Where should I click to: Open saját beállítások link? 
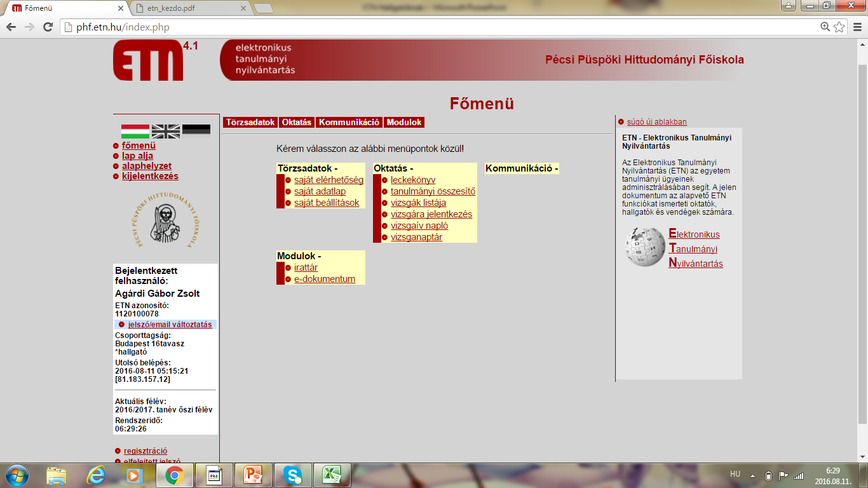(x=327, y=203)
